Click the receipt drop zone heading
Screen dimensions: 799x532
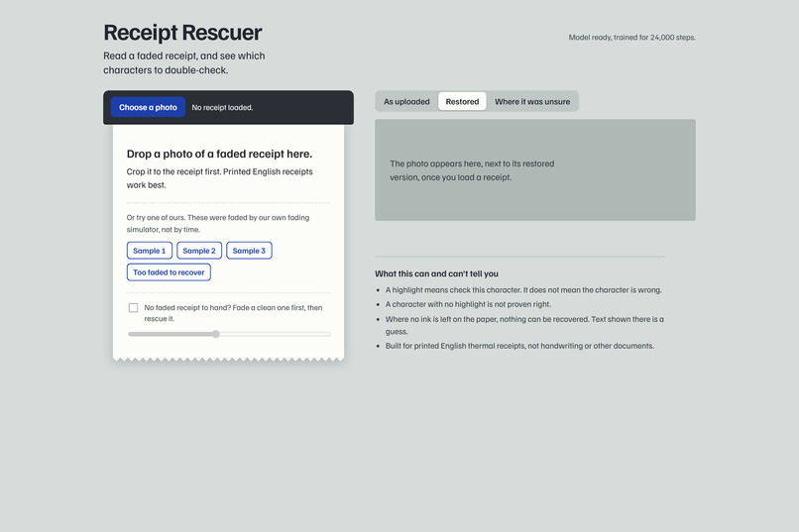tap(220, 154)
